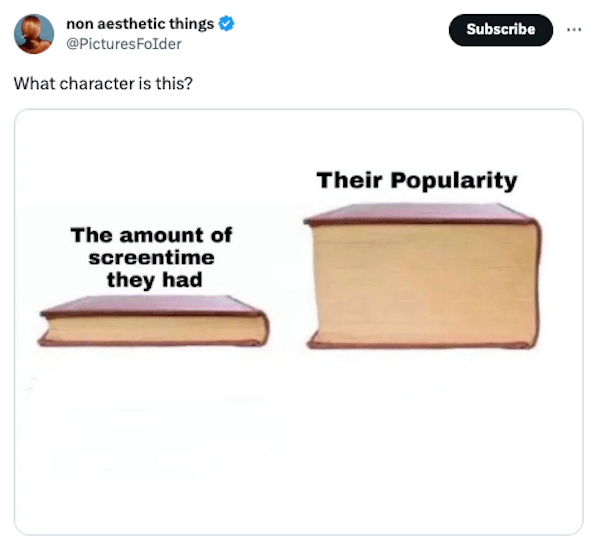The image size is (600, 547).
Task: Click the display name "non aesthetic things"
Action: (140, 24)
